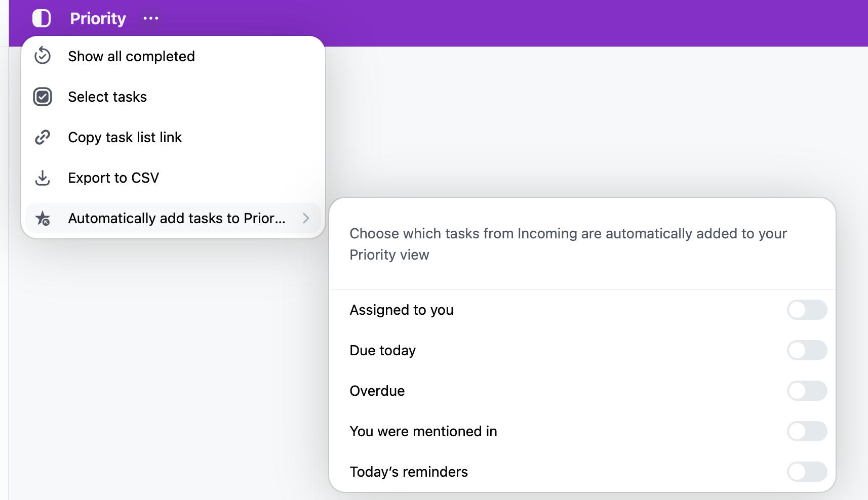Click the star icon for auto-add tasks
The width and height of the screenshot is (868, 500).
click(x=43, y=218)
